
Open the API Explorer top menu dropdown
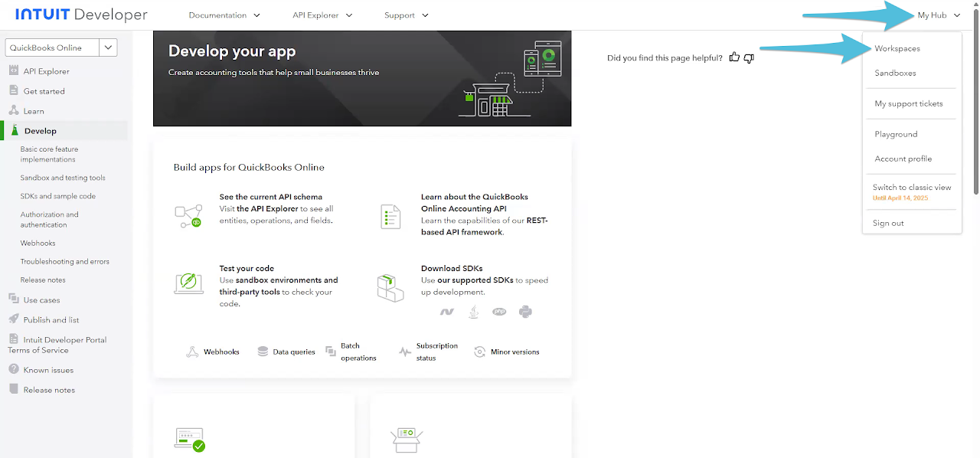322,15
